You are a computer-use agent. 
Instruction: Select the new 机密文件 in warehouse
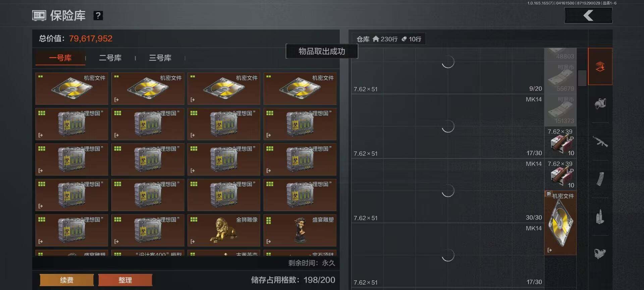pos(560,223)
